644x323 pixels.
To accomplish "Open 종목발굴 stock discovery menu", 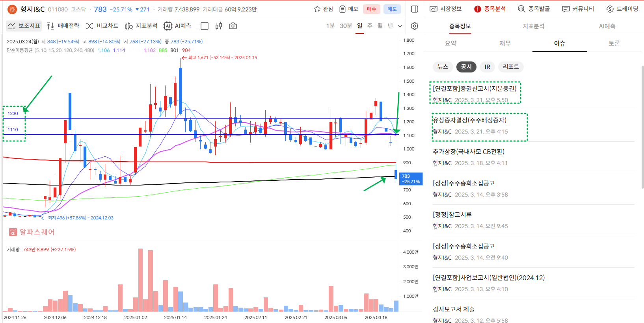I will pyautogui.click(x=534, y=9).
